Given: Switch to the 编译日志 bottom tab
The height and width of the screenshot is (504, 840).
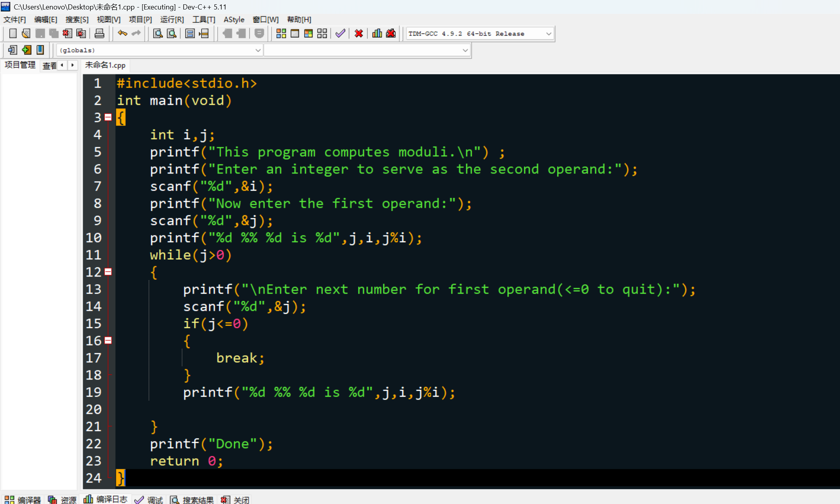Looking at the screenshot, I should click(106, 500).
